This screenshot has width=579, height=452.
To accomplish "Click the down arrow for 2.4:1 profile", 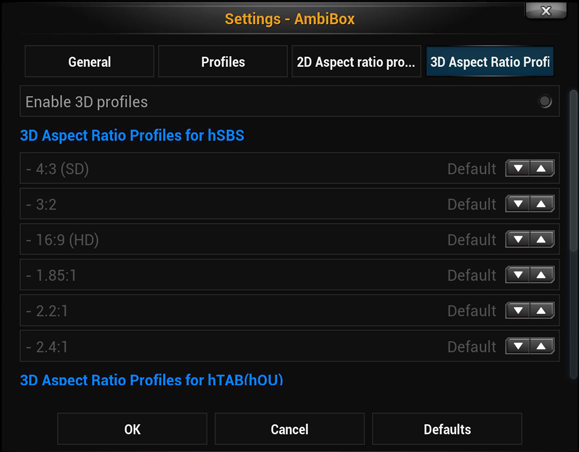I will click(x=518, y=346).
